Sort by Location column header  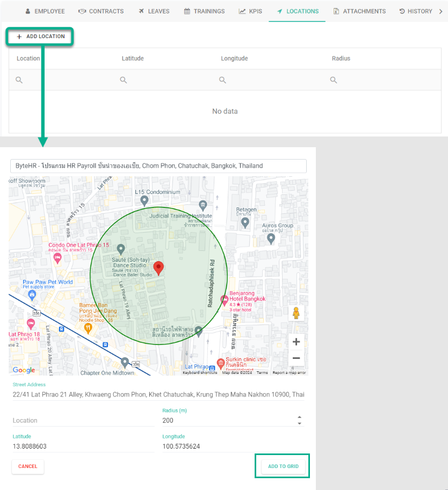coord(28,59)
